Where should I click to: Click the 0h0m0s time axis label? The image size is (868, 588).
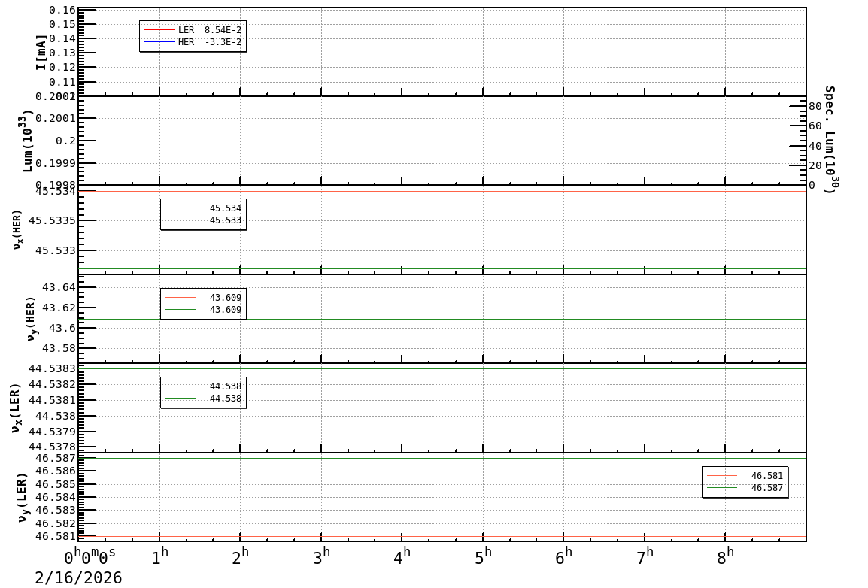(x=90, y=558)
